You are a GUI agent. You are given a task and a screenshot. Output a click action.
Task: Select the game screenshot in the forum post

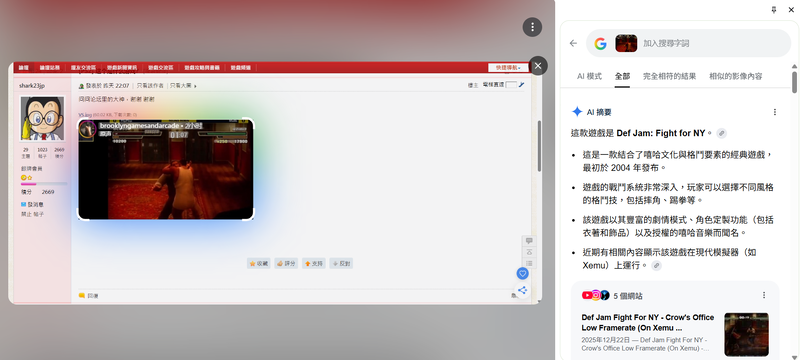coord(166,169)
